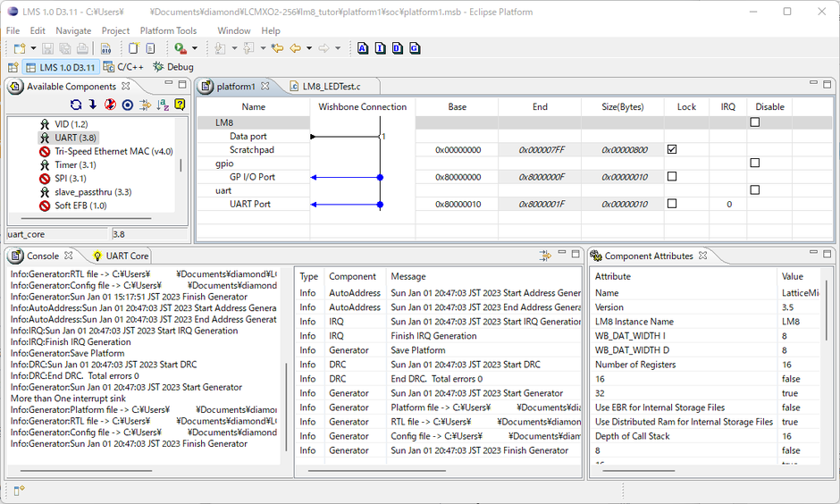Check the Lock box for GP I/O Port
Image resolution: width=840 pixels, height=504 pixels.
point(672,177)
